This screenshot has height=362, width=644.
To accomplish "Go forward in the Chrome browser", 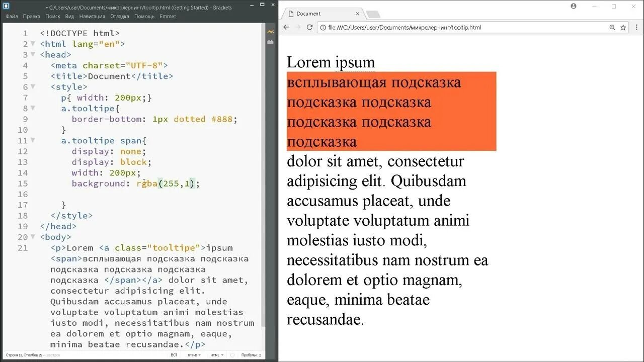I will (298, 27).
